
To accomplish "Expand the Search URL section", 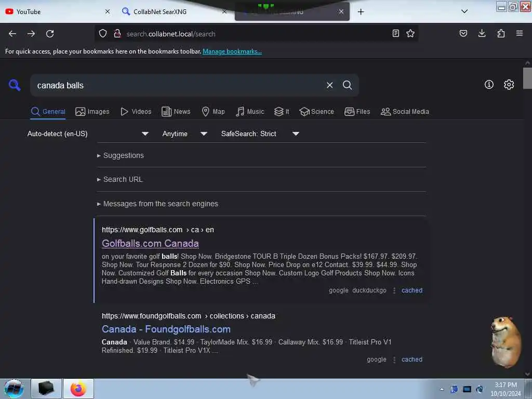I will (x=120, y=179).
